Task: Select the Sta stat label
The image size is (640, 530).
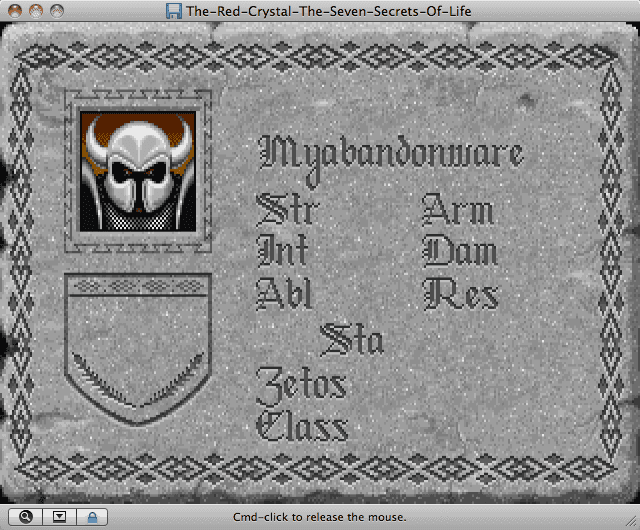Action: 352,339
